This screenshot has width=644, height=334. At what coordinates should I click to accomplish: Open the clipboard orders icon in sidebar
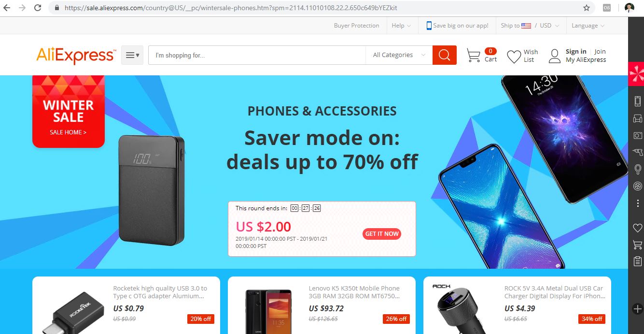pos(637,261)
